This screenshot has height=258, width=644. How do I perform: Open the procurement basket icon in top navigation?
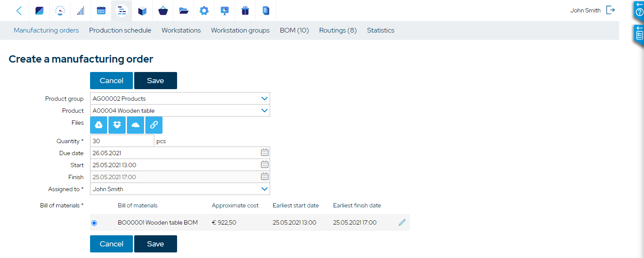click(x=163, y=11)
